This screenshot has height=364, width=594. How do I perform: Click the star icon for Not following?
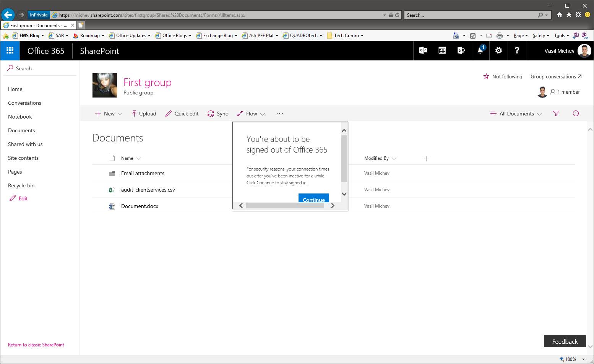pyautogui.click(x=486, y=76)
